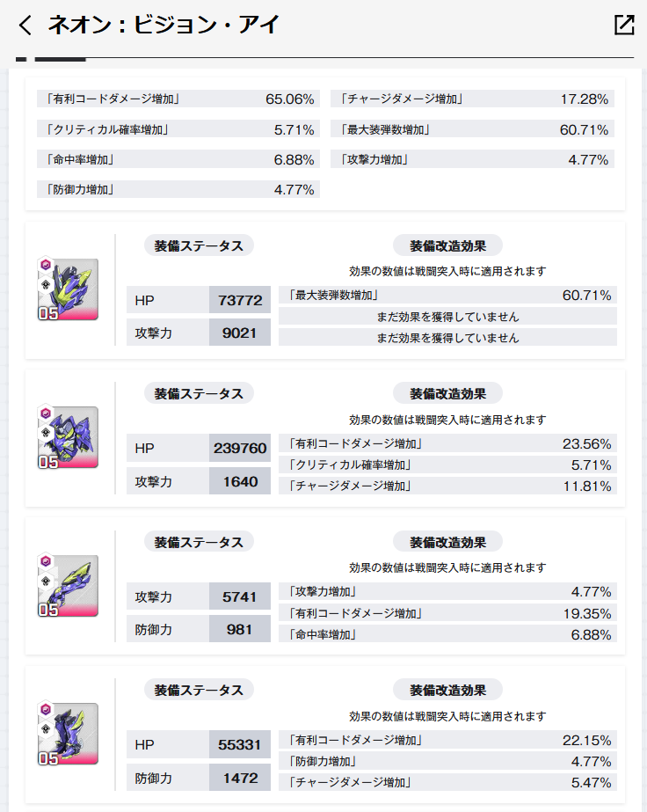
Task: Click the ネオン：ビジョン・アイ page title
Action: (164, 25)
